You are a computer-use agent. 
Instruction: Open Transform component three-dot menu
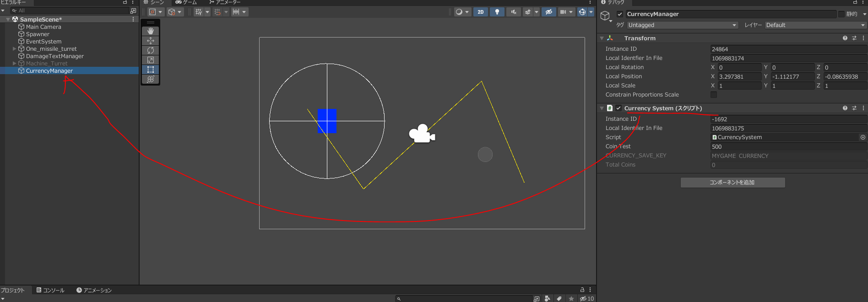coord(863,38)
